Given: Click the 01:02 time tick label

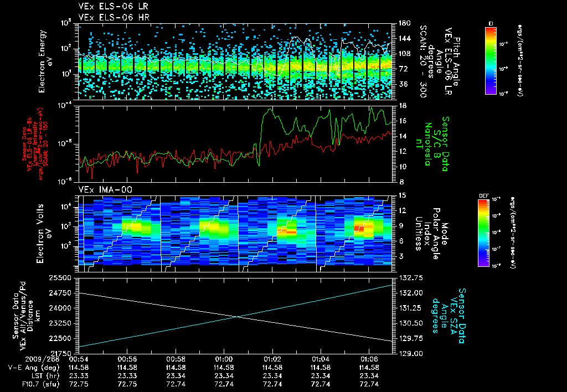Looking at the screenshot, I should pos(272,359).
